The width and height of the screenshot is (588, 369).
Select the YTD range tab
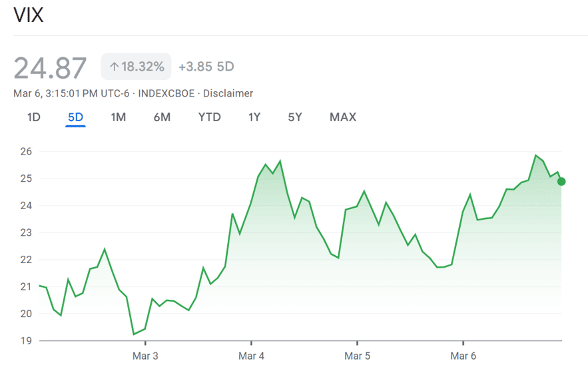pyautogui.click(x=209, y=117)
